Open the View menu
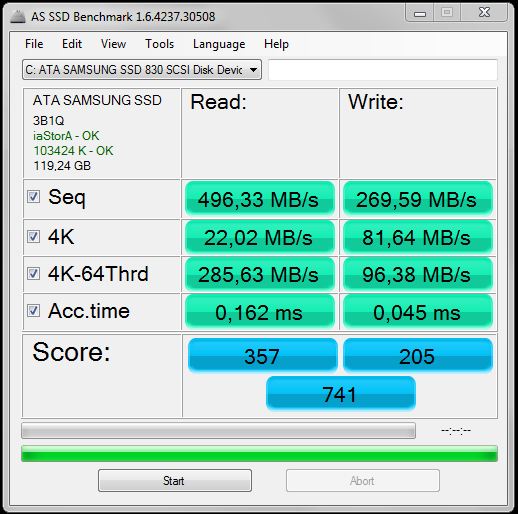 [113, 44]
